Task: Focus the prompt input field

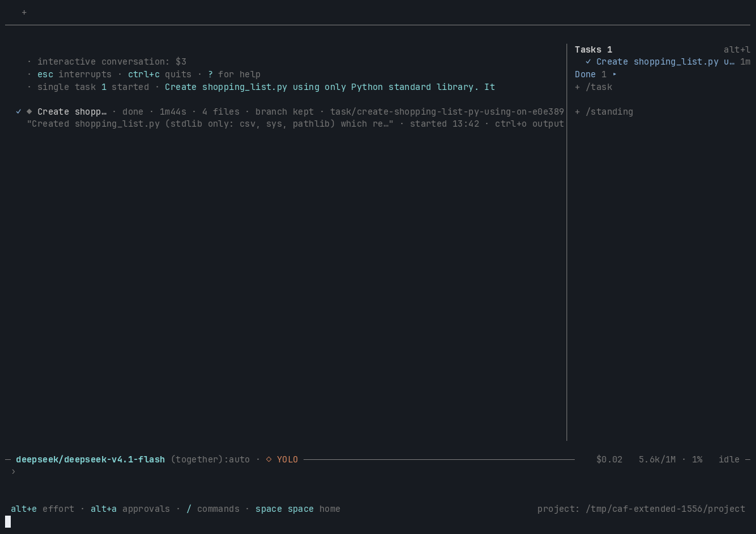Action: pos(378,472)
